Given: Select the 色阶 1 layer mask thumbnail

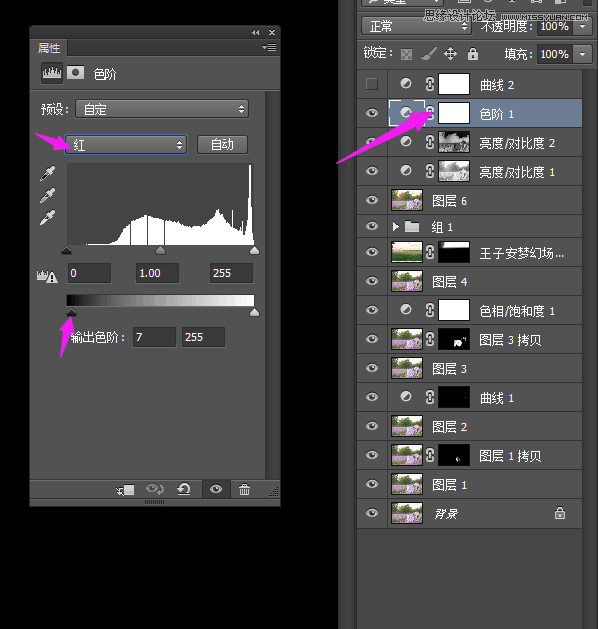Looking at the screenshot, I should (x=454, y=113).
